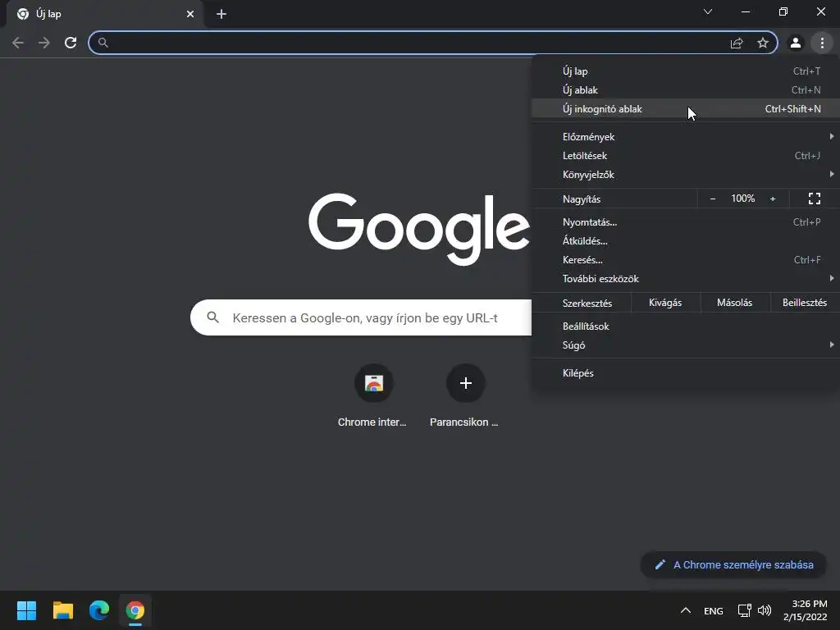This screenshot has width=840, height=630.
Task: Launch File Explorer from taskbar
Action: click(x=63, y=610)
